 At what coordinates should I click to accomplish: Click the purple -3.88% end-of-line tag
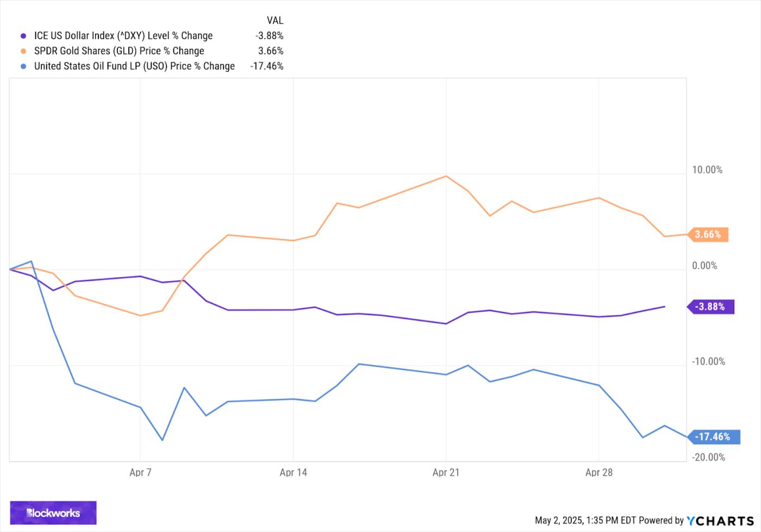tap(710, 307)
